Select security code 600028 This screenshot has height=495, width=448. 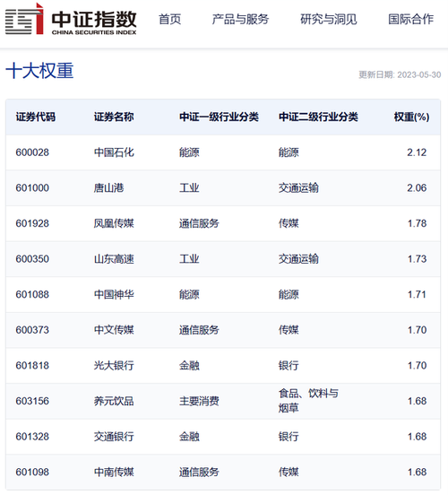32,152
